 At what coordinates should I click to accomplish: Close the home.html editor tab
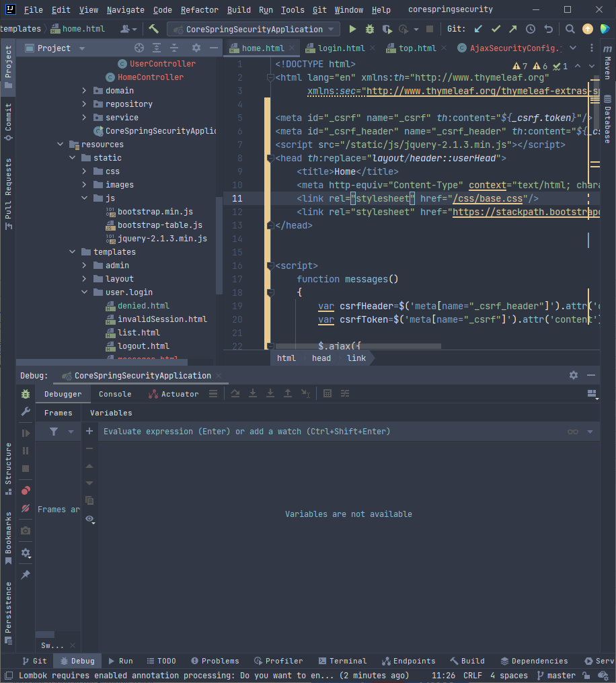point(292,48)
